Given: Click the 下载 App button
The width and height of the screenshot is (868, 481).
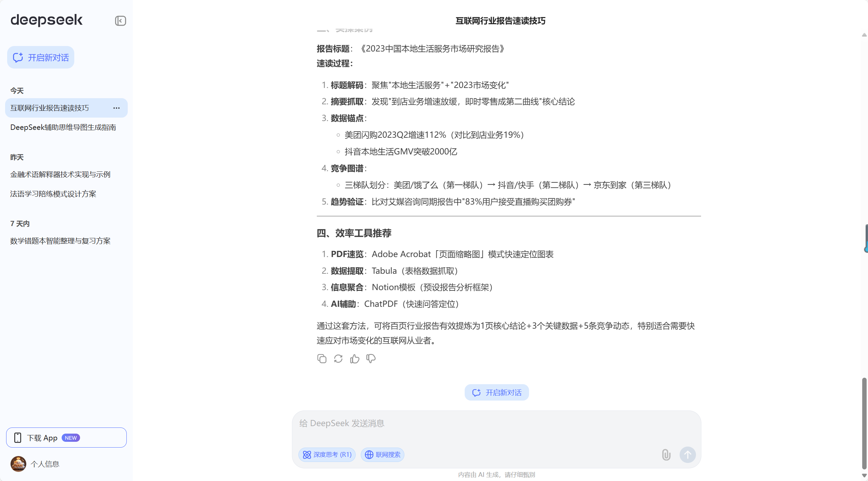Looking at the screenshot, I should (x=66, y=438).
